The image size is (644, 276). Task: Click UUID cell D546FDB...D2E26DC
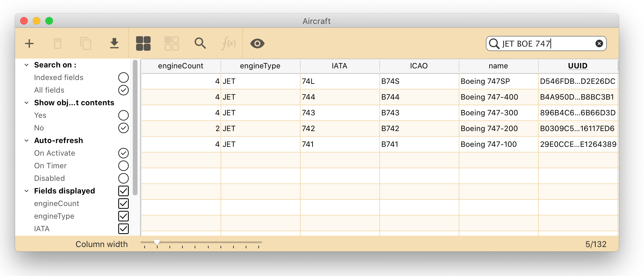coord(578,81)
